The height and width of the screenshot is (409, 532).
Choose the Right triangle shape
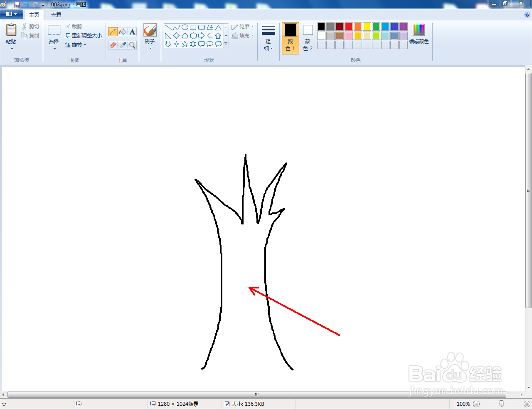[168, 36]
